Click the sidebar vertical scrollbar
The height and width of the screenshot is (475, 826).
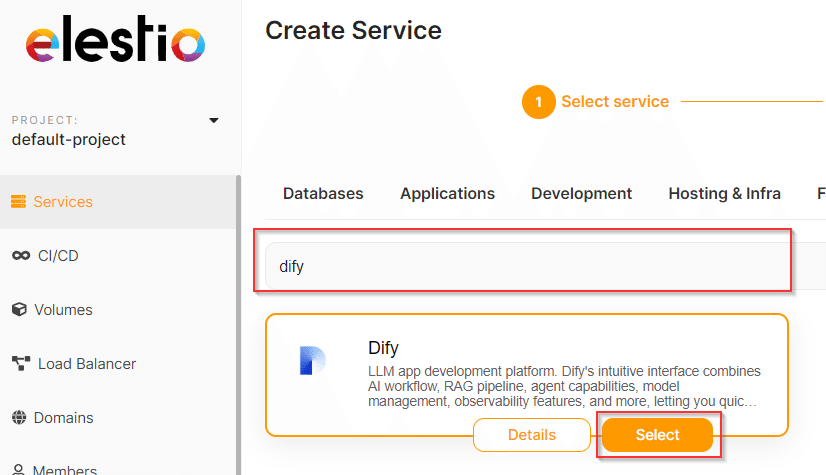238,325
